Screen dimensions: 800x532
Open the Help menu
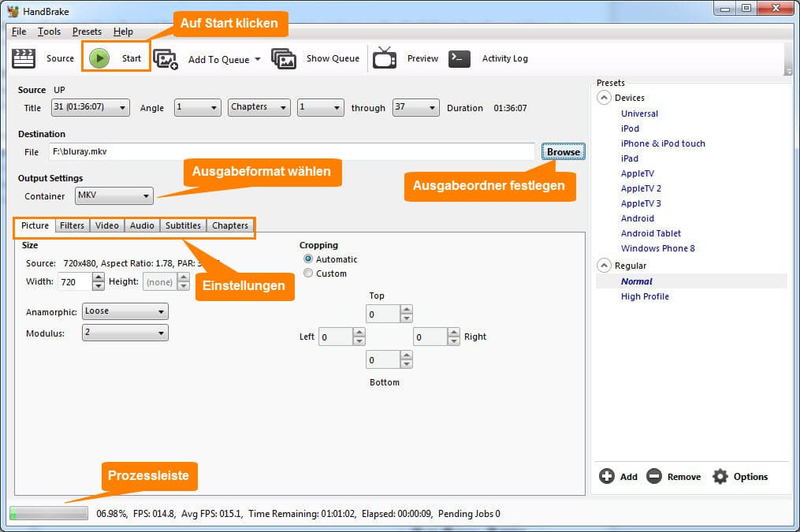tap(123, 32)
